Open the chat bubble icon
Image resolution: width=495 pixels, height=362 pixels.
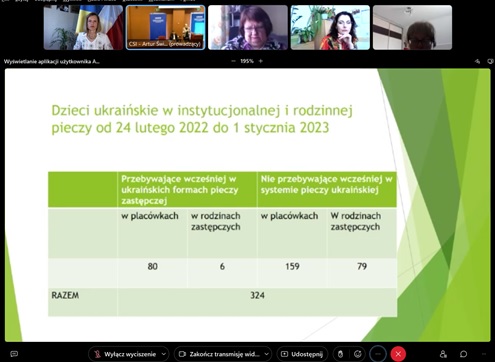tap(463, 354)
